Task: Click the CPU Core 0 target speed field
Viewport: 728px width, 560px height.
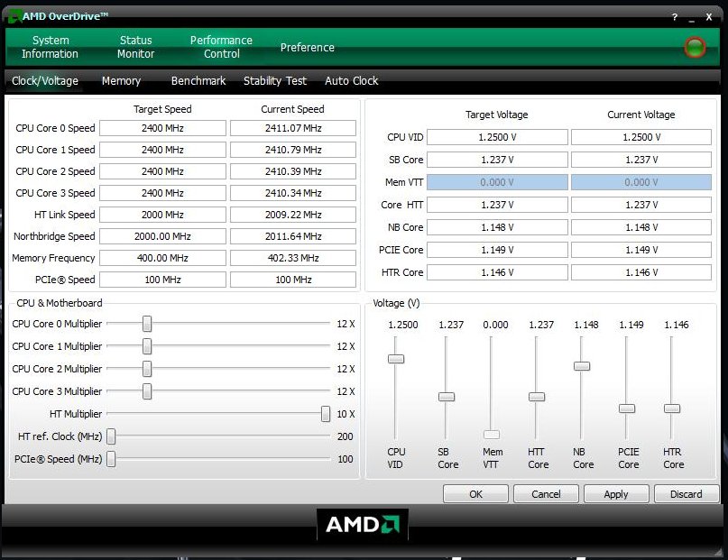Action: (x=162, y=128)
